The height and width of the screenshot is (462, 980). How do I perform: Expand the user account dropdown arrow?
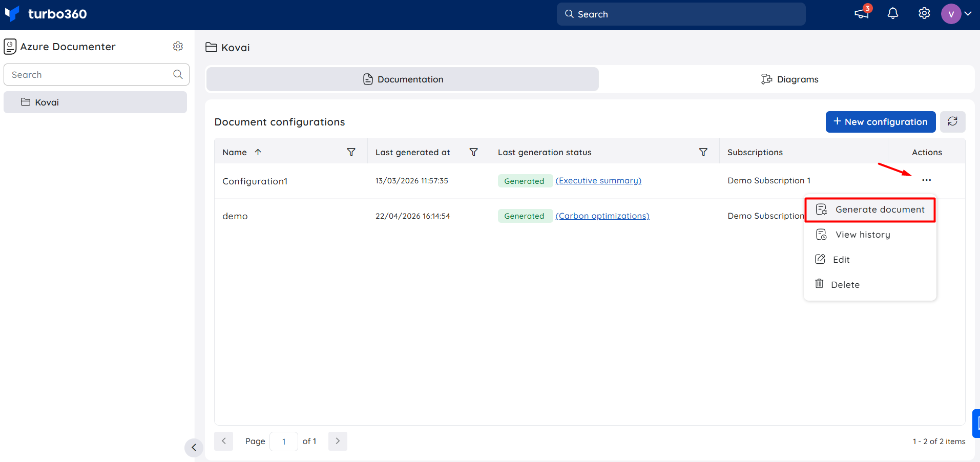tap(968, 14)
